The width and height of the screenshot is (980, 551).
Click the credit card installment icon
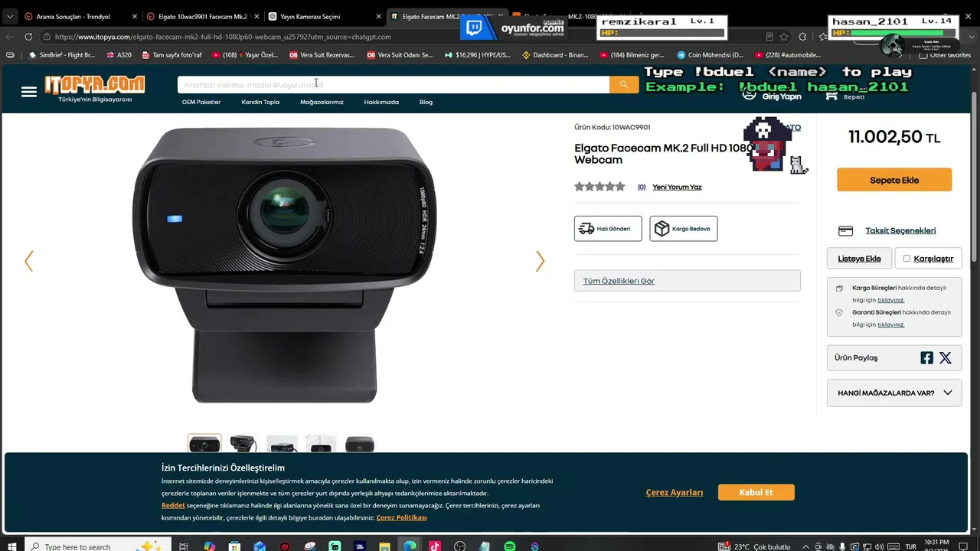846,230
